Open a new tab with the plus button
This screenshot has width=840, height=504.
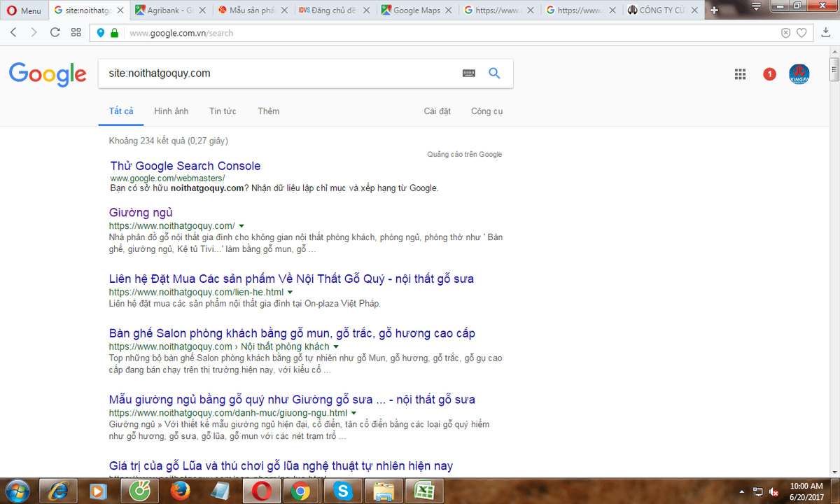(x=714, y=10)
